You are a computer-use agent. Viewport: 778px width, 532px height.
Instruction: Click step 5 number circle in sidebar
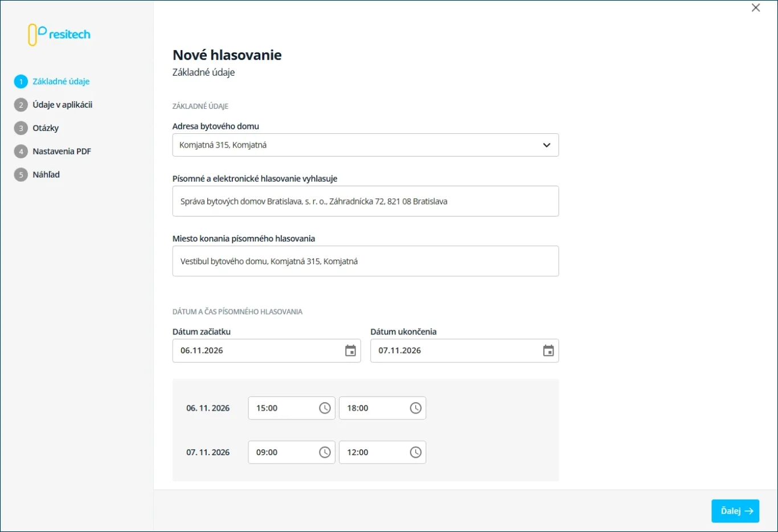point(21,175)
